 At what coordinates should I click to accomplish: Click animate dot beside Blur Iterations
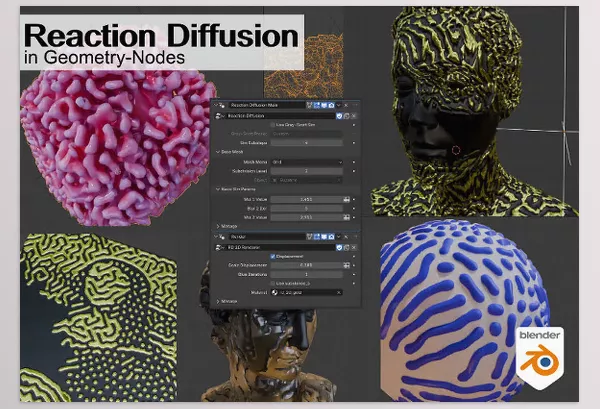click(x=354, y=274)
